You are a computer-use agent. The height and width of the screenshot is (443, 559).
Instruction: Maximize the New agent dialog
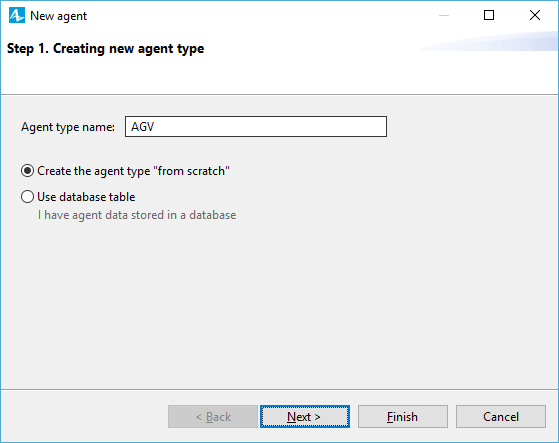(489, 15)
